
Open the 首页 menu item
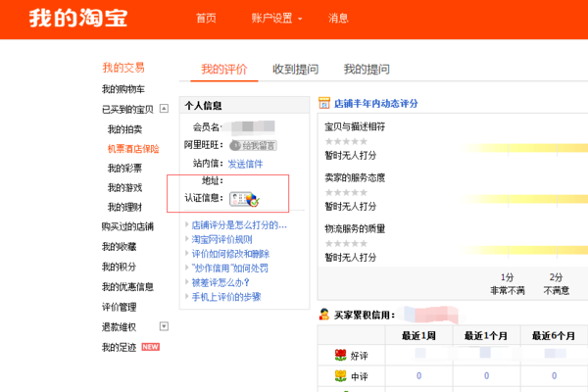206,18
